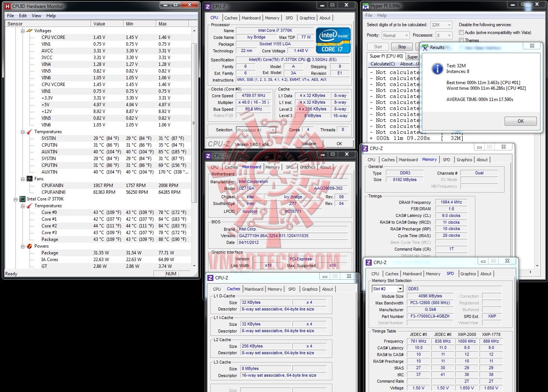Disable the Audio service checkbox in Hyper PI

tap(462, 33)
